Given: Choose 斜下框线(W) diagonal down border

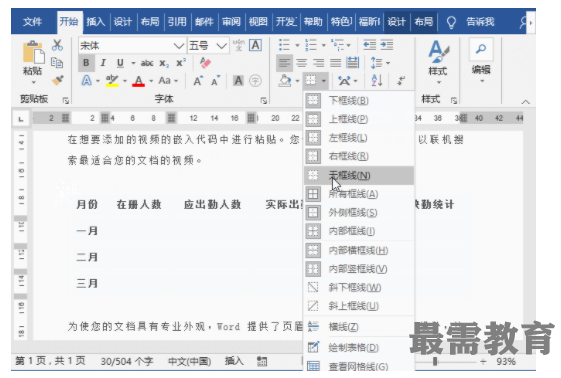Looking at the screenshot, I should tap(359, 287).
